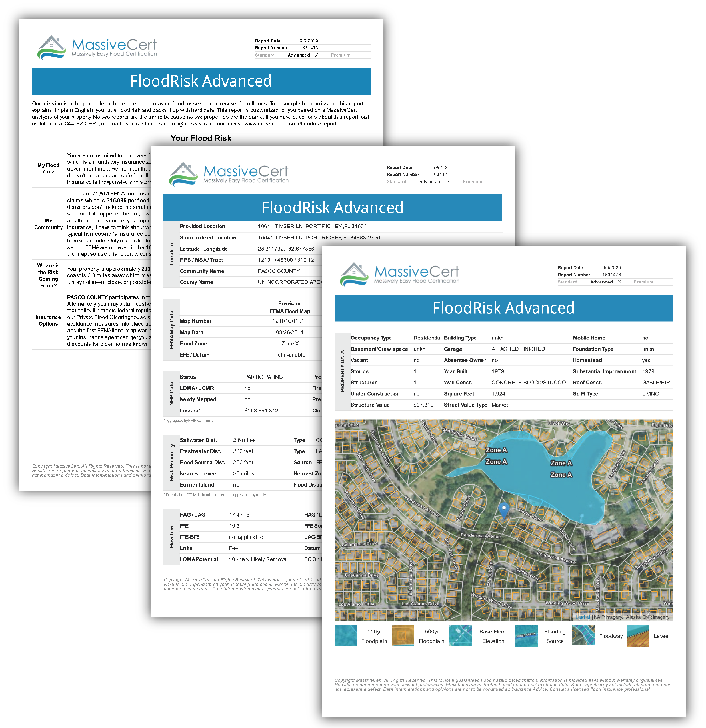Viewport: 706px width, 728px height.
Task: Click the 100yr Floodplain legend icon
Action: (x=345, y=636)
